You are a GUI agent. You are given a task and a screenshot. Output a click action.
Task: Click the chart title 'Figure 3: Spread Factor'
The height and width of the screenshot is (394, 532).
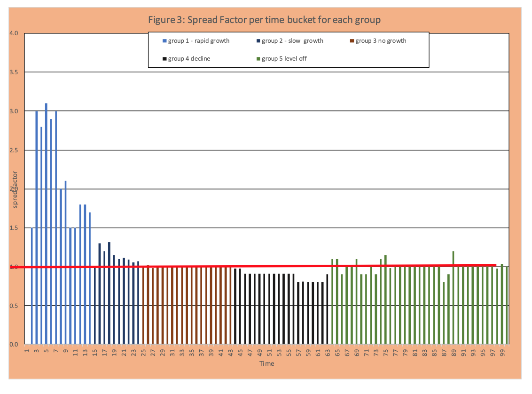pyautogui.click(x=264, y=20)
